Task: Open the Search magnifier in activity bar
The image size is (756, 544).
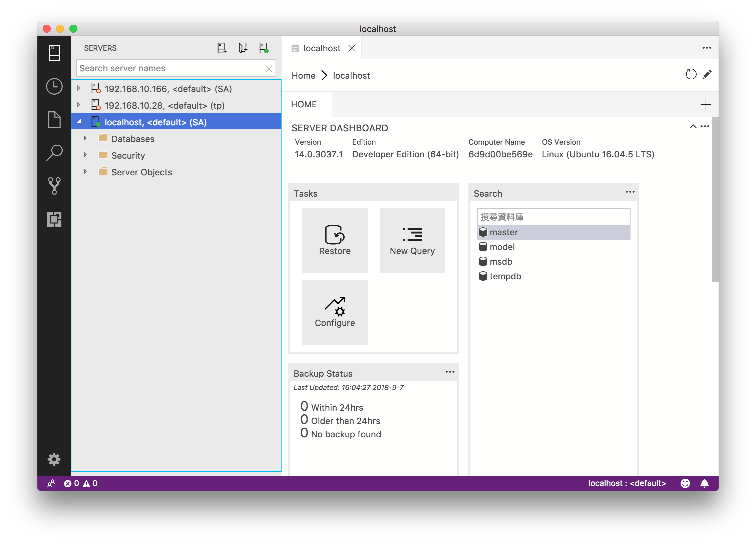Action: tap(54, 153)
